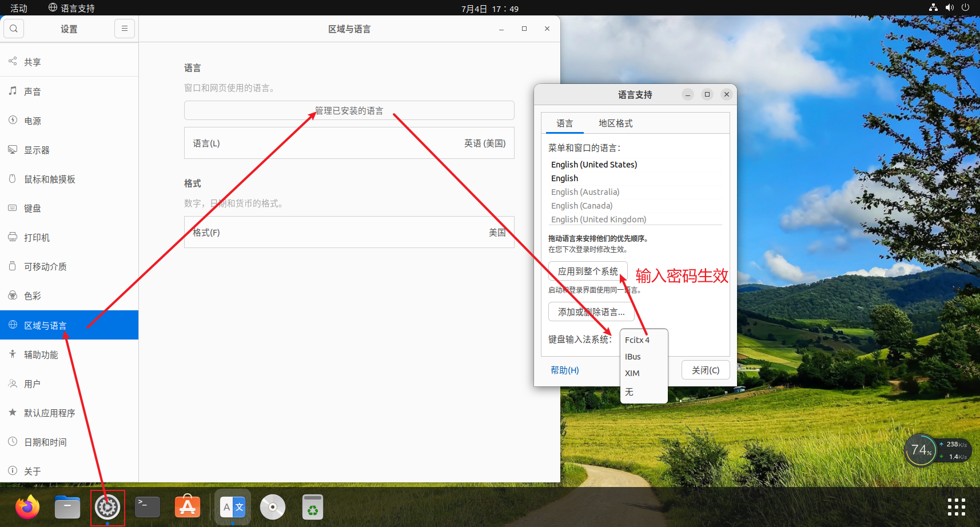Choose IBus as keyboard input method
The width and height of the screenshot is (980, 527).
click(x=633, y=357)
